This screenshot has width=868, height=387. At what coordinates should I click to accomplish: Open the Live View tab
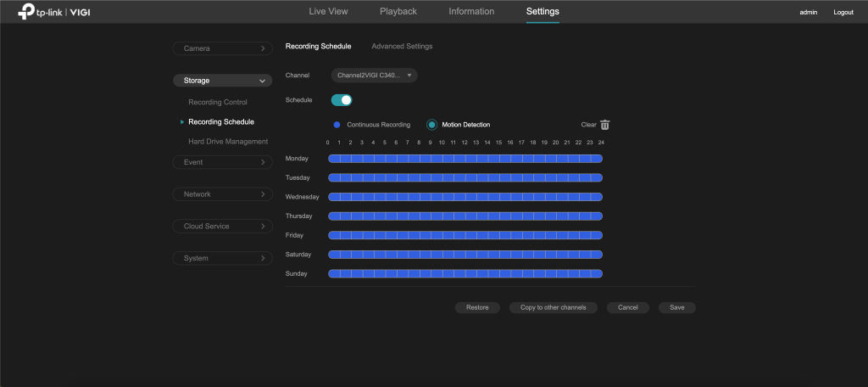[x=329, y=12]
